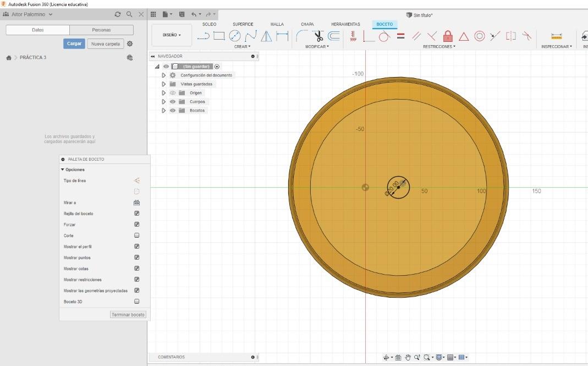Select the Line sketch tool
This screenshot has width=588, height=366.
pyautogui.click(x=204, y=36)
